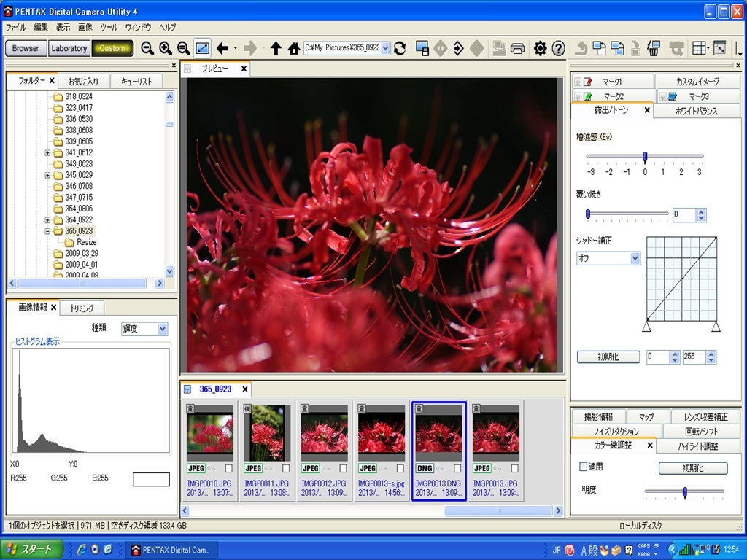The width and height of the screenshot is (747, 560).
Task: Click the tone curve maximum 255 field
Action: [694, 357]
